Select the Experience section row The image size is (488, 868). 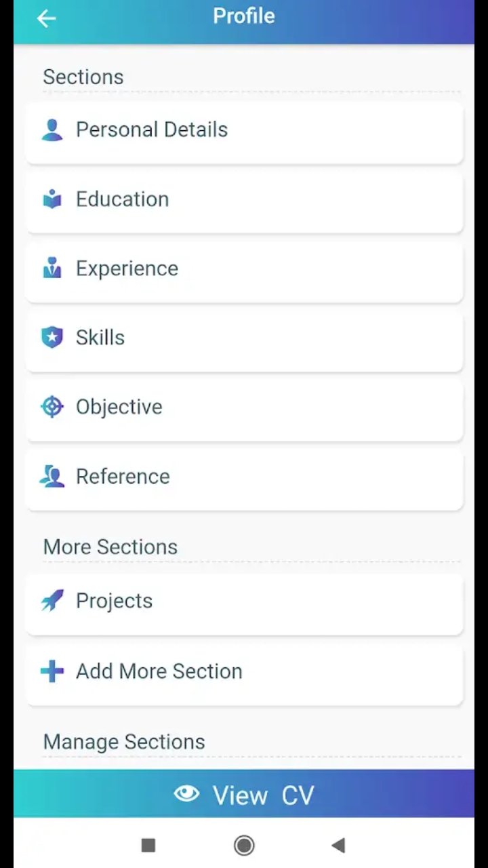(x=244, y=269)
